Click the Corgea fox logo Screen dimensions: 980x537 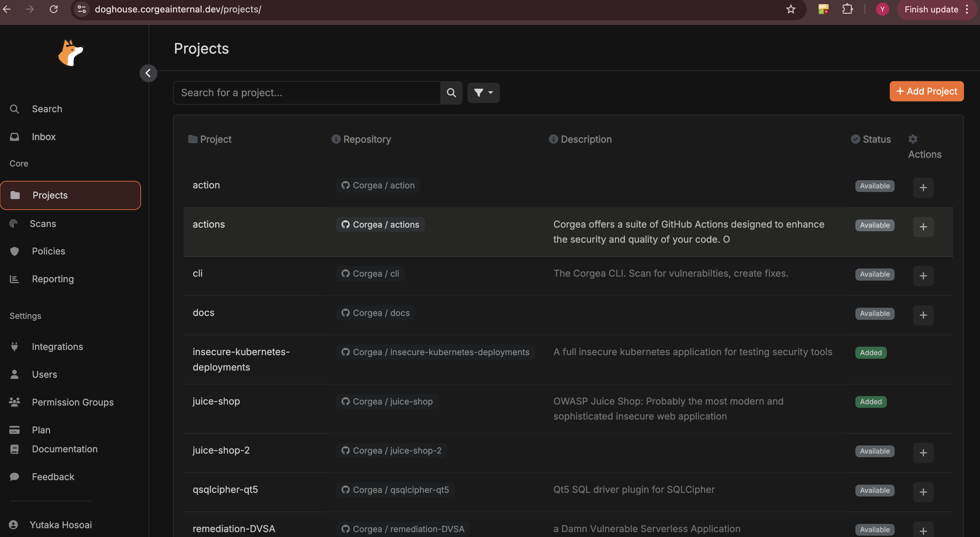[70, 53]
